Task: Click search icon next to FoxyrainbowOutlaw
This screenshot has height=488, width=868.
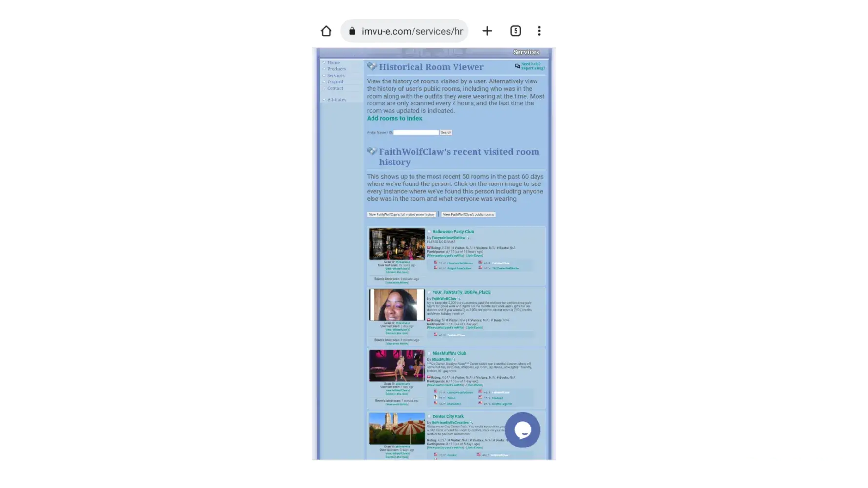Action: tap(468, 238)
